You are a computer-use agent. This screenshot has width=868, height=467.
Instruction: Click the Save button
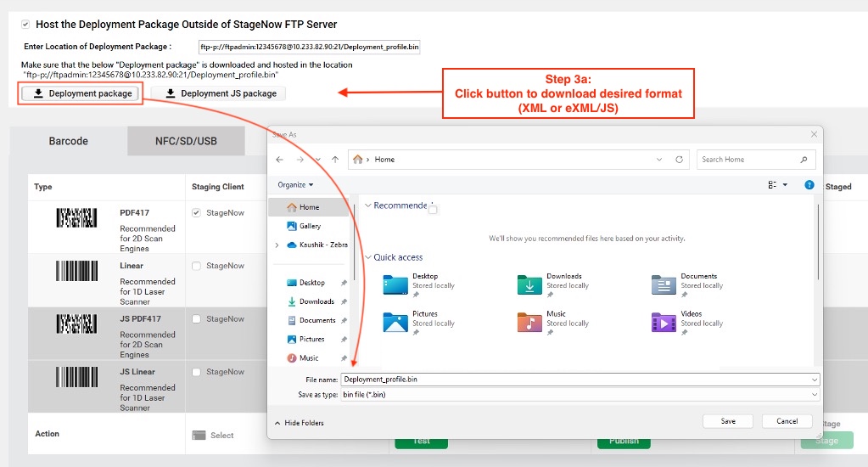pyautogui.click(x=728, y=421)
